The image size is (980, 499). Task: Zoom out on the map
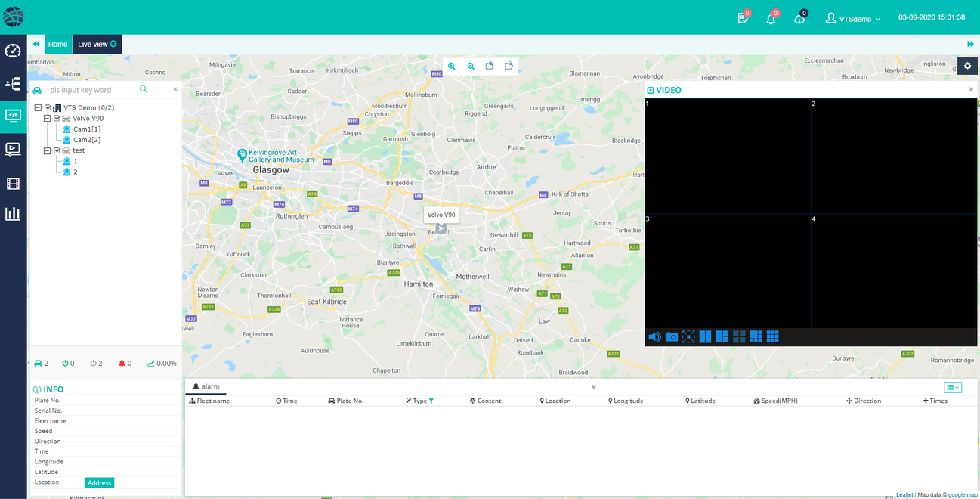tap(471, 67)
